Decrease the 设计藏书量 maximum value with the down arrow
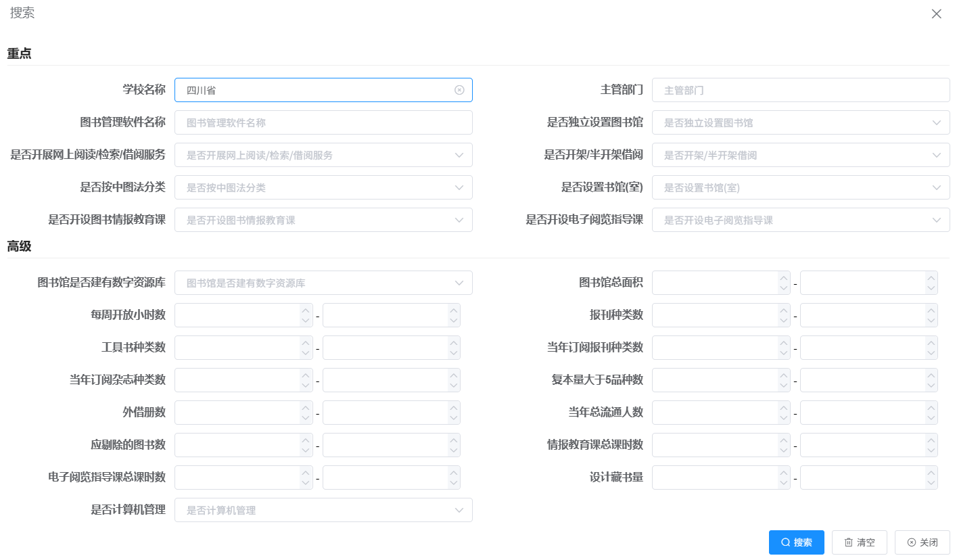 [931, 483]
